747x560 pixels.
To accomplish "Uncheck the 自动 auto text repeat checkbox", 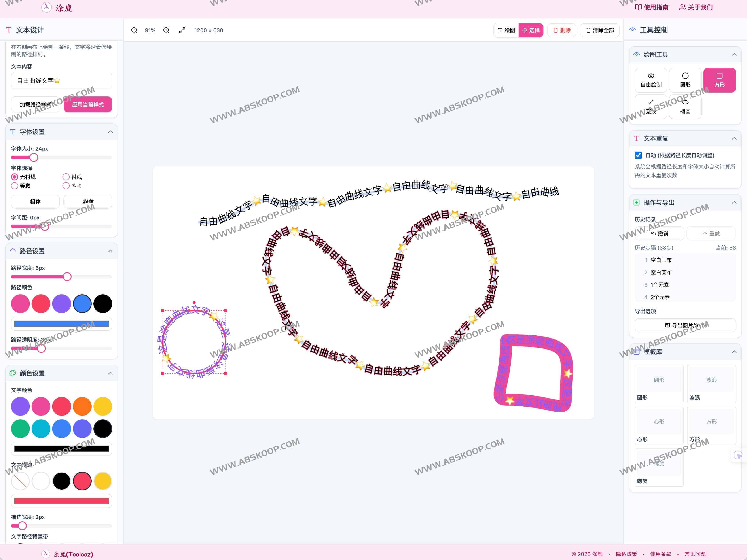I will click(638, 155).
